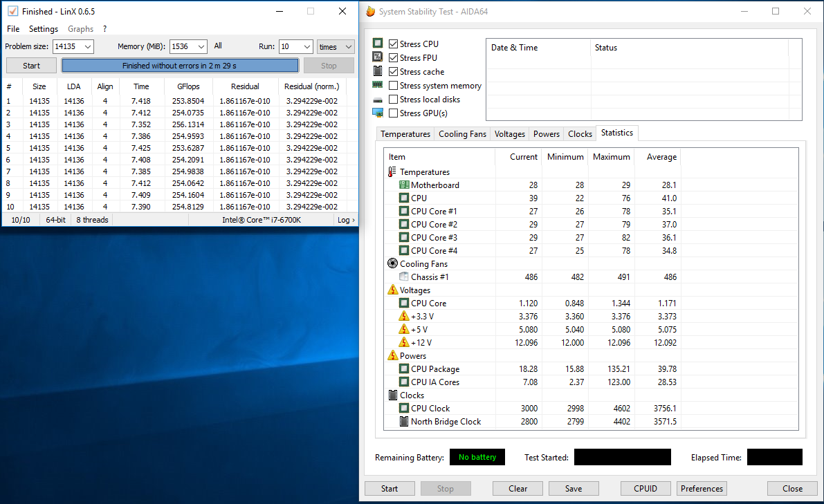Click the GFlops column header in LinX

(188, 86)
